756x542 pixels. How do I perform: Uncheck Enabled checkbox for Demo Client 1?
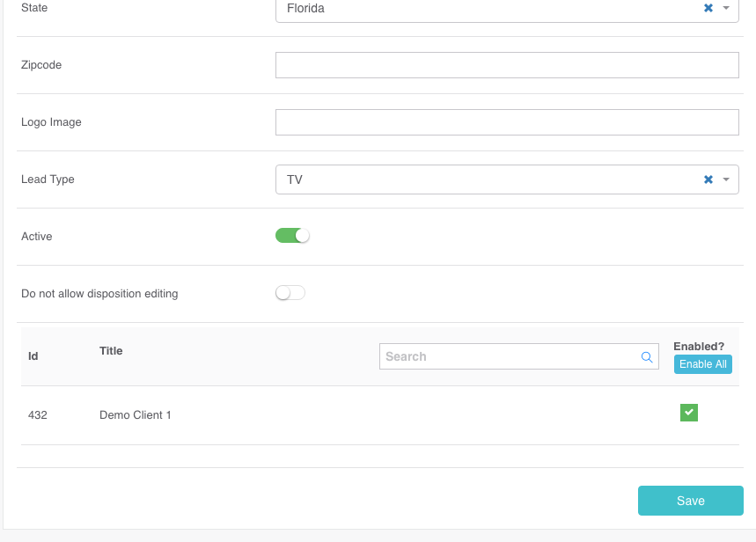point(689,413)
